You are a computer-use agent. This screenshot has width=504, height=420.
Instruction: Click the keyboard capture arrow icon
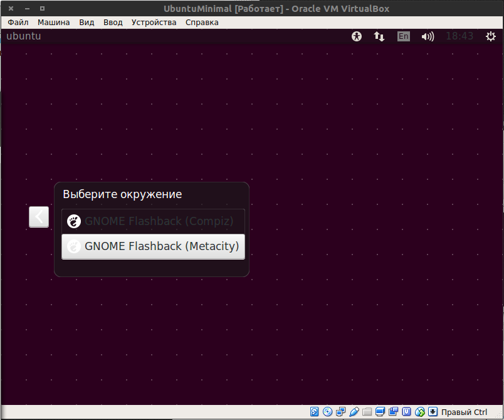(433, 412)
